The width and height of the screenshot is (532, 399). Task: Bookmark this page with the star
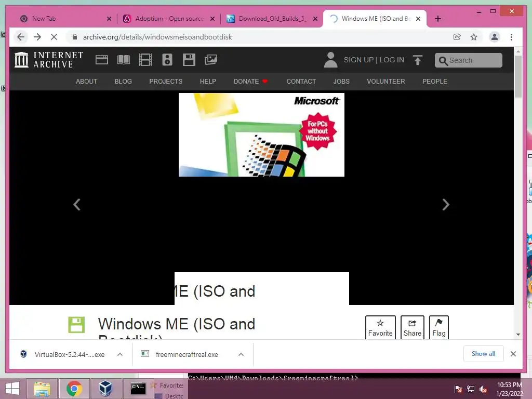[x=474, y=37]
